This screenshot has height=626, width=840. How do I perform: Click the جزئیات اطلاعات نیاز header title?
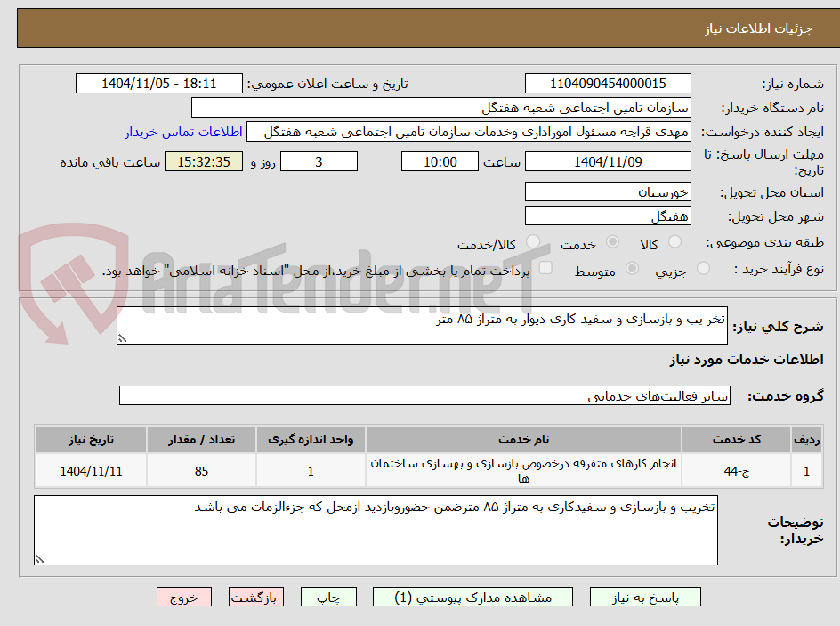758,28
